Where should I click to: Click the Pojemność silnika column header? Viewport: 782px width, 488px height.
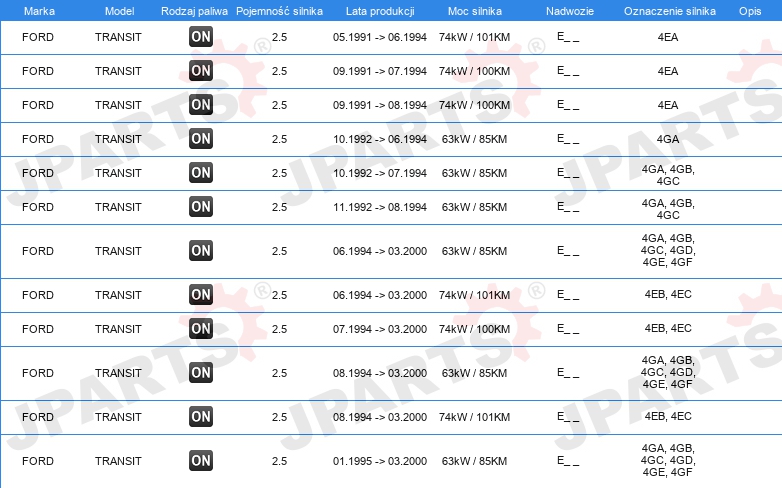point(279,11)
